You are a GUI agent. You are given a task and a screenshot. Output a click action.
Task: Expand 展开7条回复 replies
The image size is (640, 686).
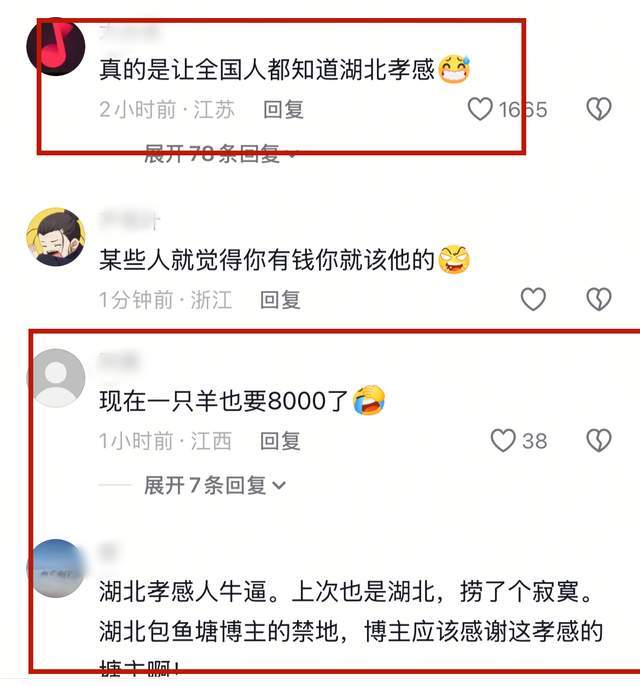click(x=214, y=485)
